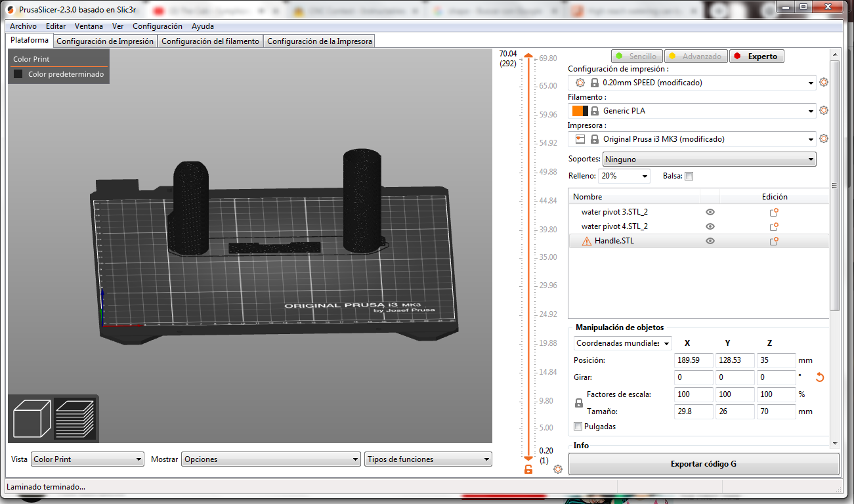
Task: Click the reset rotation arrow icon
Action: coord(819,377)
